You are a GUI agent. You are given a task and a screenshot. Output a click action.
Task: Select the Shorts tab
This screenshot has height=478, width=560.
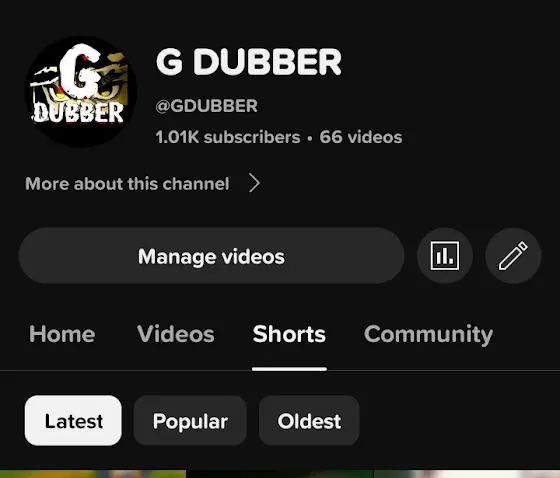click(x=289, y=334)
